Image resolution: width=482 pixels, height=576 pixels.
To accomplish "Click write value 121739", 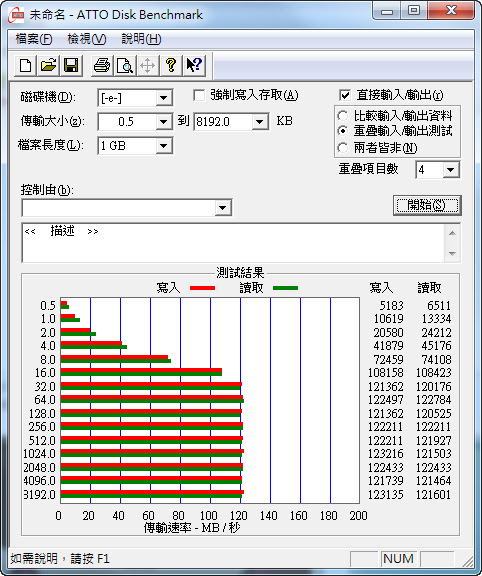I will [386, 480].
